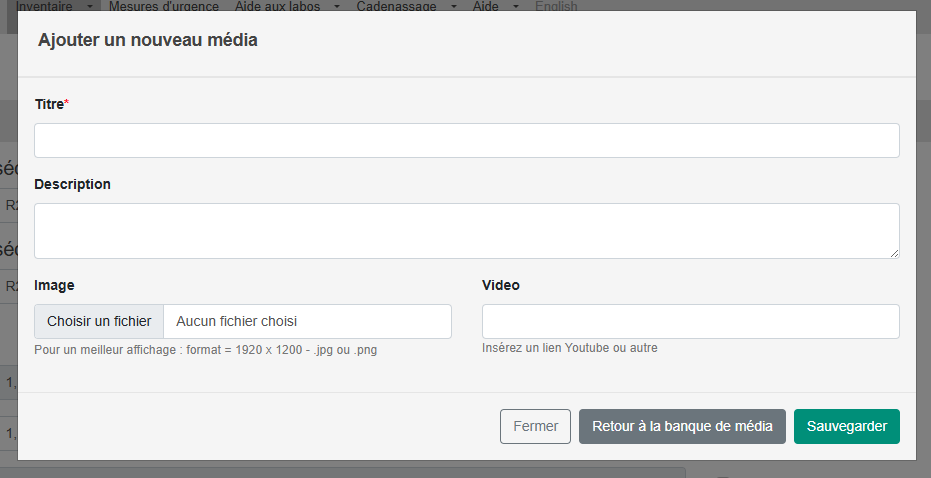Screen dimensions: 931x478
Task: Click the Video field label
Action: 501,285
